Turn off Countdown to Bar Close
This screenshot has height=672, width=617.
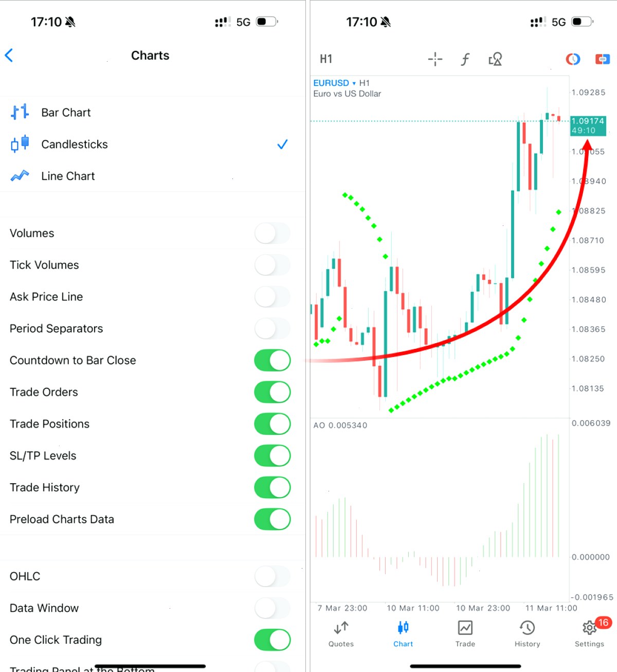pyautogui.click(x=273, y=360)
